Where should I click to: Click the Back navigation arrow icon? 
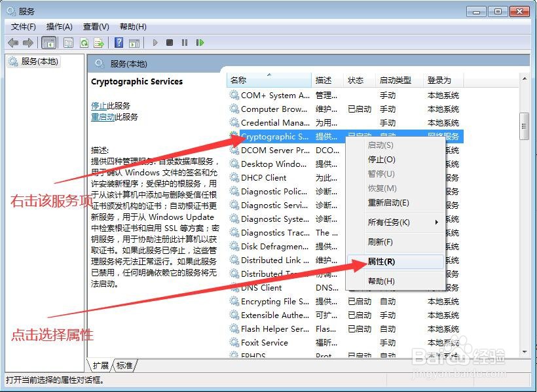click(x=14, y=43)
